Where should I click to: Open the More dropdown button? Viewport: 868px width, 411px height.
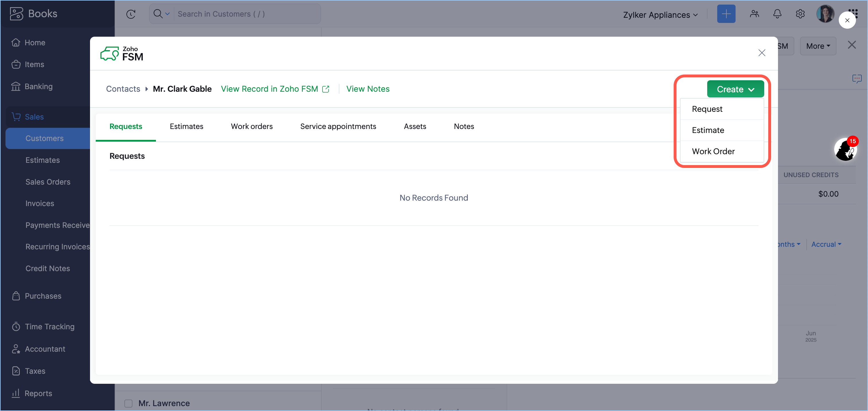pyautogui.click(x=818, y=46)
